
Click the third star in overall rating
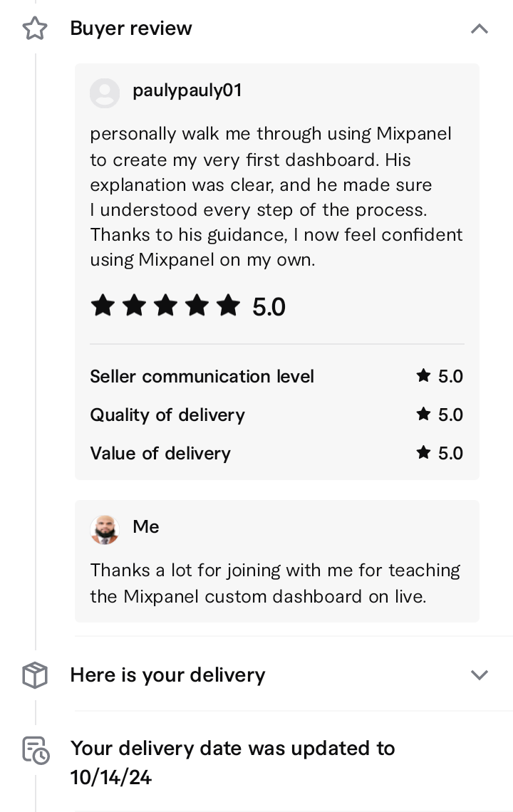(x=165, y=306)
